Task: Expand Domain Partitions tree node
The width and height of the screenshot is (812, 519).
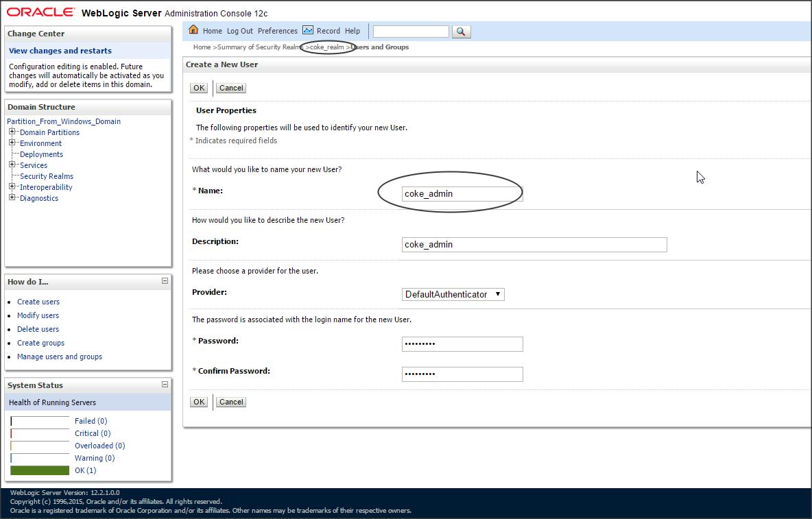Action: [x=12, y=132]
